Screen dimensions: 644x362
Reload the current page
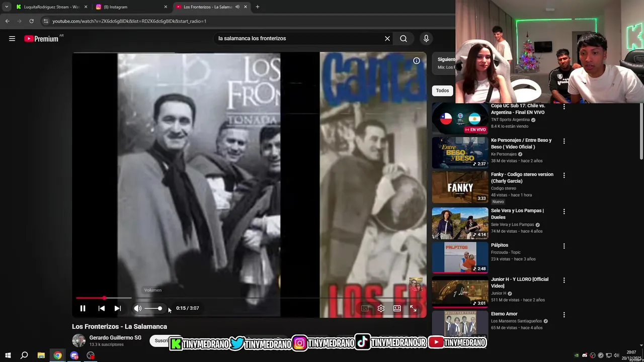(31, 21)
